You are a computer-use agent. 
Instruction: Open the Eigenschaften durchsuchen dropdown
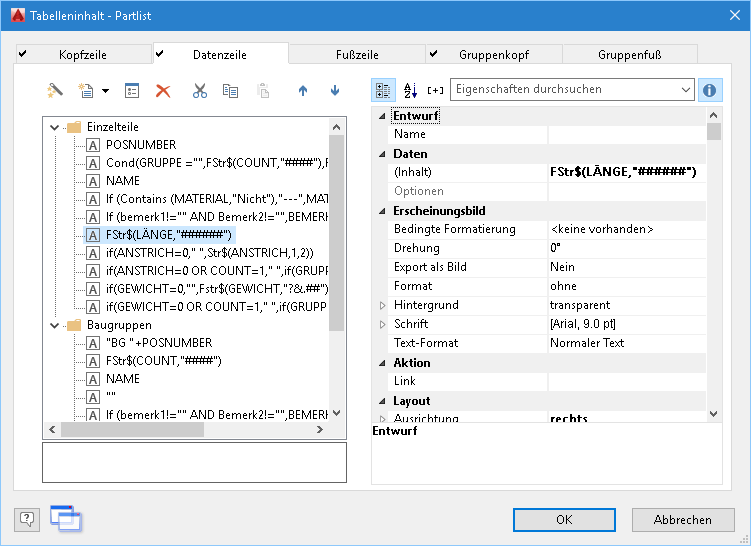tap(685, 90)
